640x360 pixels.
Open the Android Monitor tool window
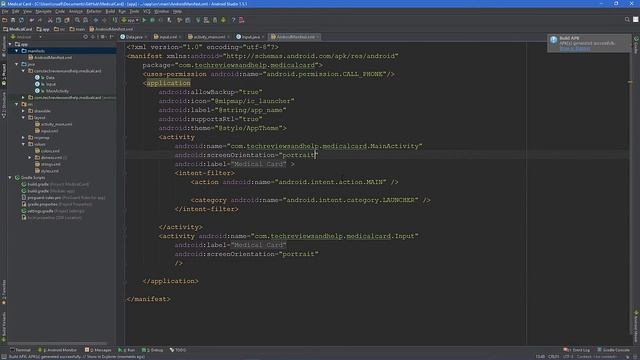coord(57,350)
